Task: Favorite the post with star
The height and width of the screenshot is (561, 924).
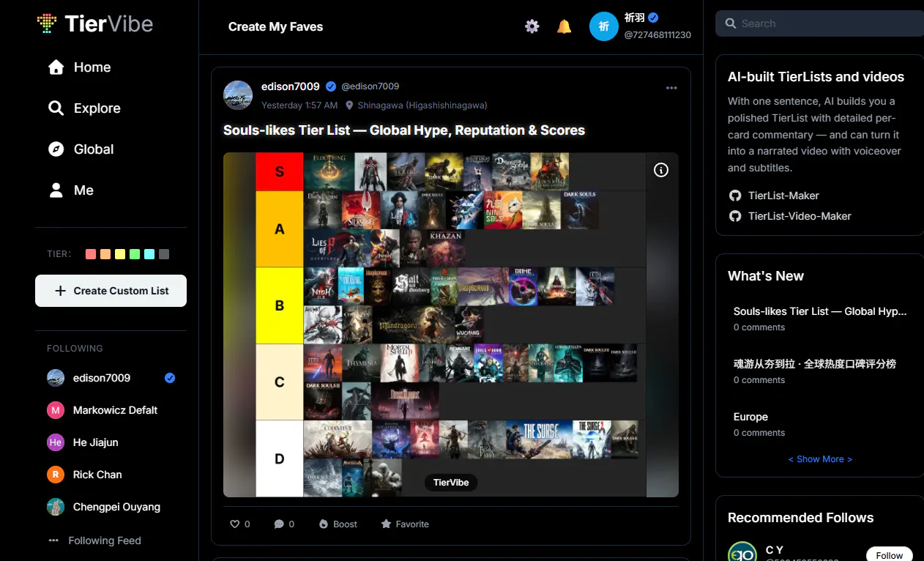Action: click(405, 524)
